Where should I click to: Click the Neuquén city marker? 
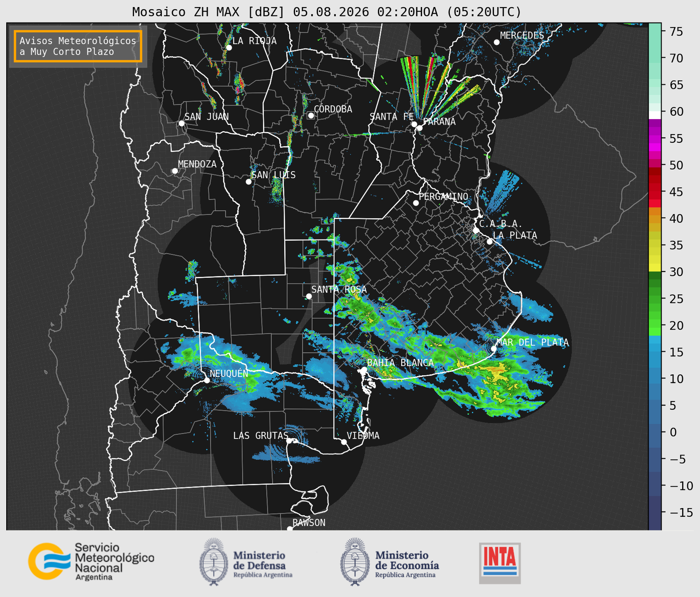[207, 380]
